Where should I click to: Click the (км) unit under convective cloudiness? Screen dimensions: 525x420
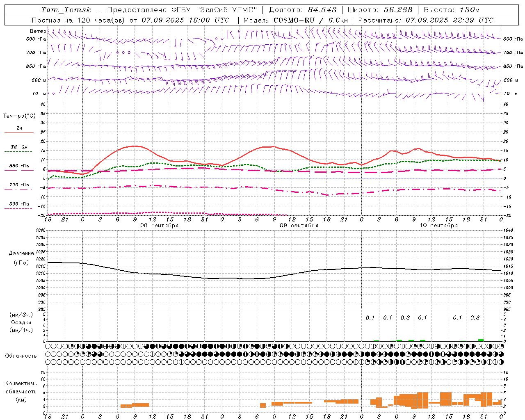(x=21, y=399)
